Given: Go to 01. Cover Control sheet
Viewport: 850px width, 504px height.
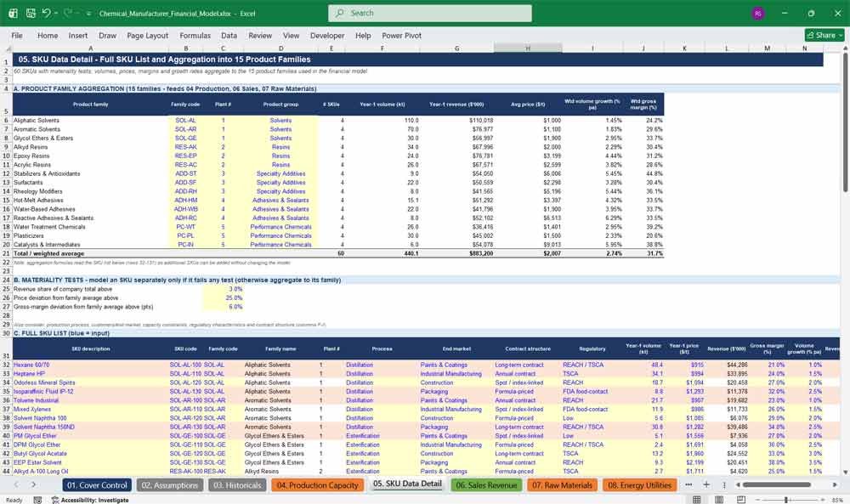Looking at the screenshot, I should (97, 485).
